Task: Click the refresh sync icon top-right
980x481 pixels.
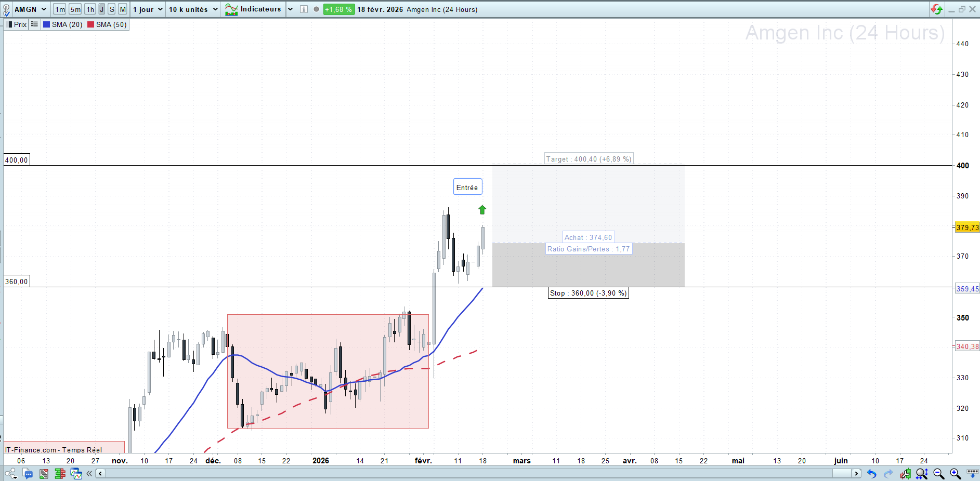Action: point(937,9)
